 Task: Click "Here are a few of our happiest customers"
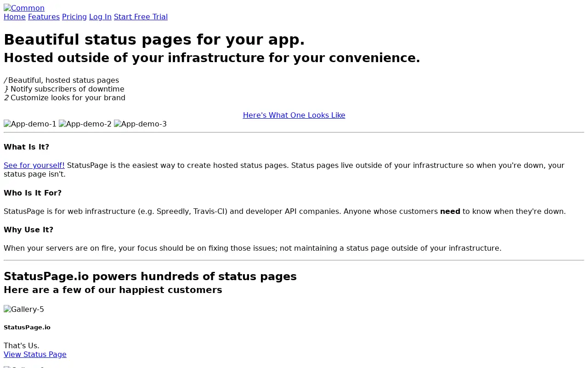(x=113, y=290)
